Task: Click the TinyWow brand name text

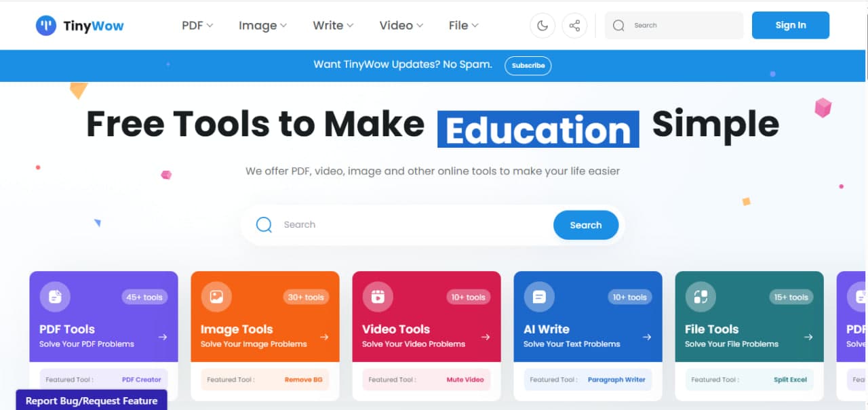Action: [94, 26]
